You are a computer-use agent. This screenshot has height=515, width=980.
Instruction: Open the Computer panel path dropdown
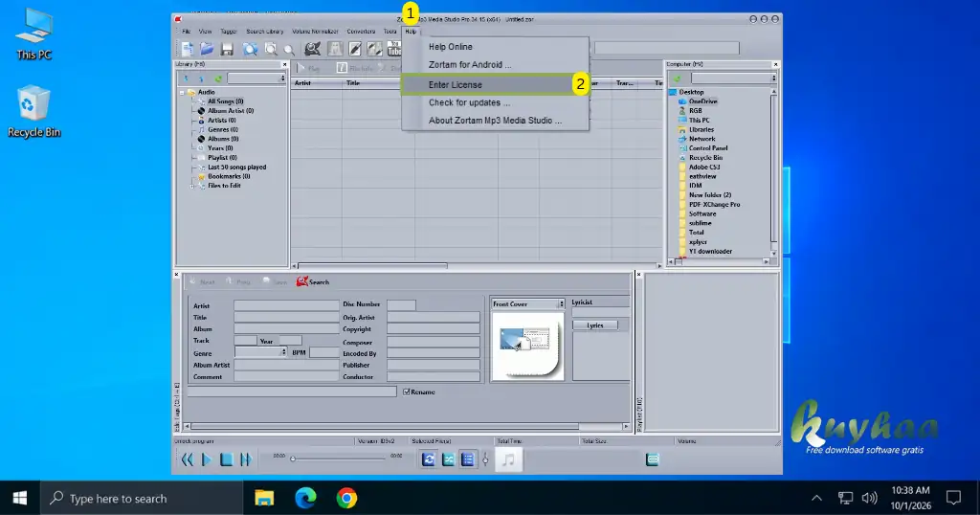pos(773,78)
